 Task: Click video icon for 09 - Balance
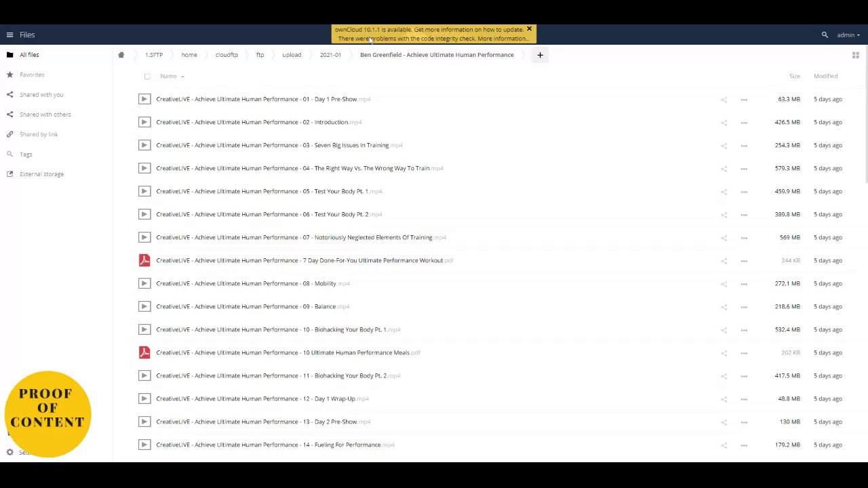click(144, 306)
